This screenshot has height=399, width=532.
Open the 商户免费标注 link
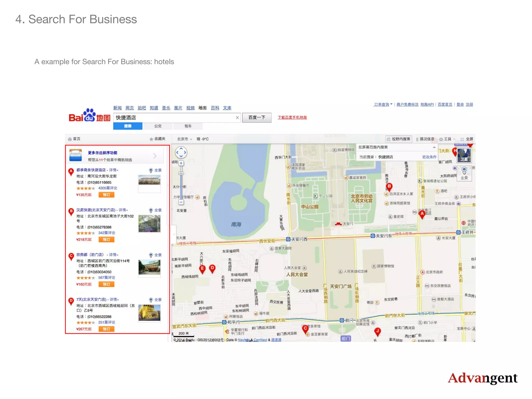pyautogui.click(x=407, y=104)
